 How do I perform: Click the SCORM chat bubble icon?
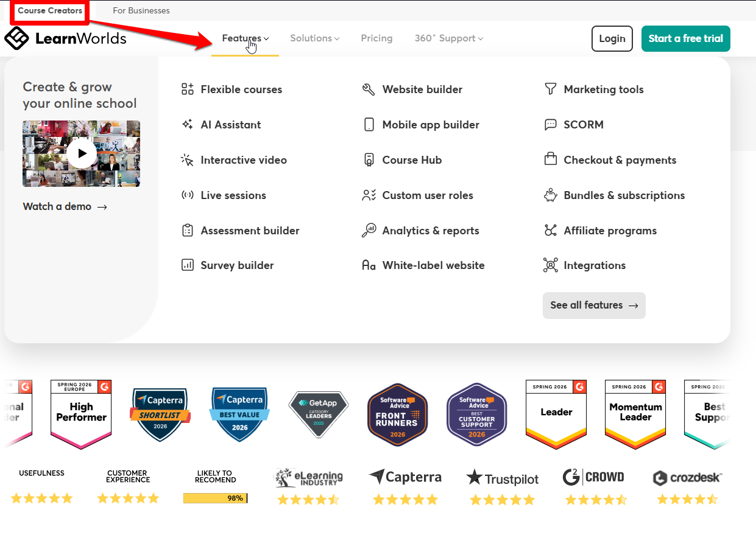pyautogui.click(x=550, y=125)
